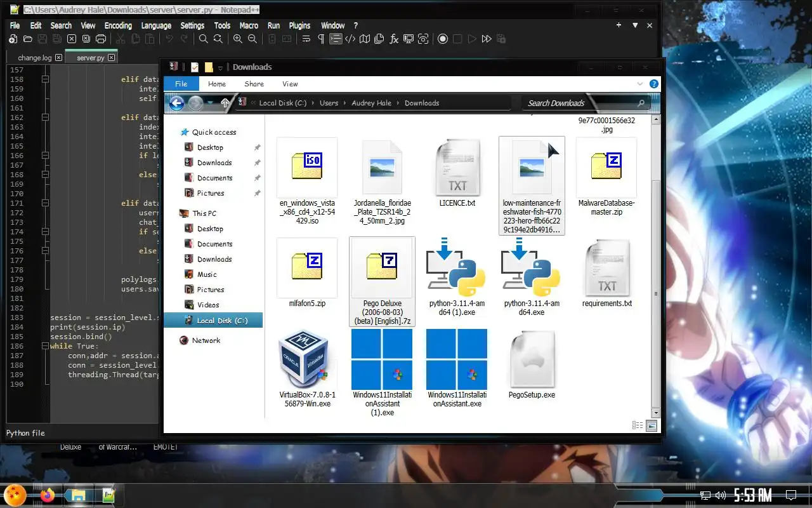
Task: Close the server.py tab with its X
Action: pyautogui.click(x=112, y=58)
